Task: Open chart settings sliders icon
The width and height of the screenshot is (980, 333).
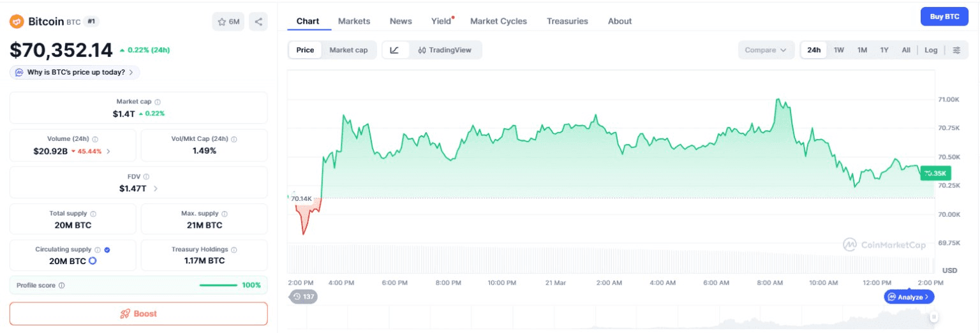Action: pos(956,50)
